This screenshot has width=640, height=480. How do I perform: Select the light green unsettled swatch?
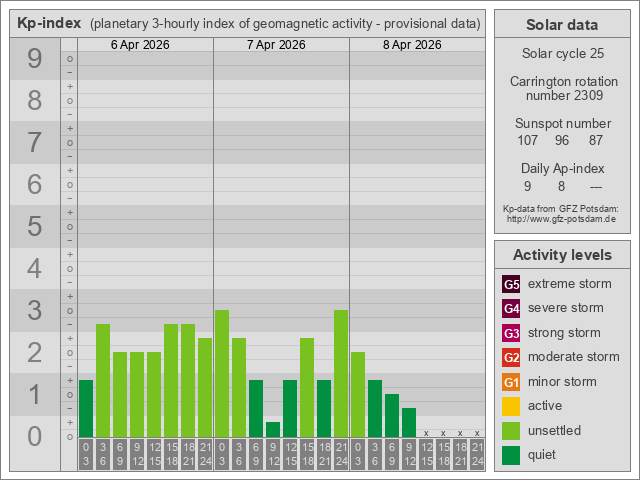511,431
